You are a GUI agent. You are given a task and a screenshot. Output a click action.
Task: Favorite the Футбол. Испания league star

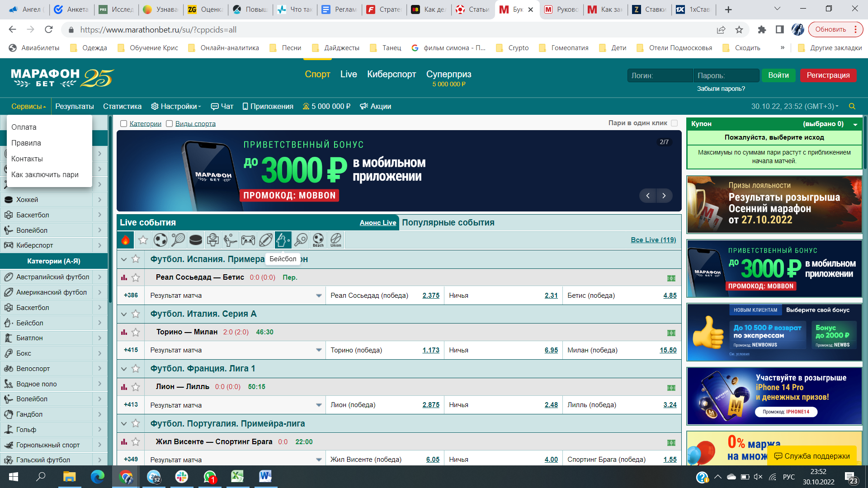click(x=136, y=259)
